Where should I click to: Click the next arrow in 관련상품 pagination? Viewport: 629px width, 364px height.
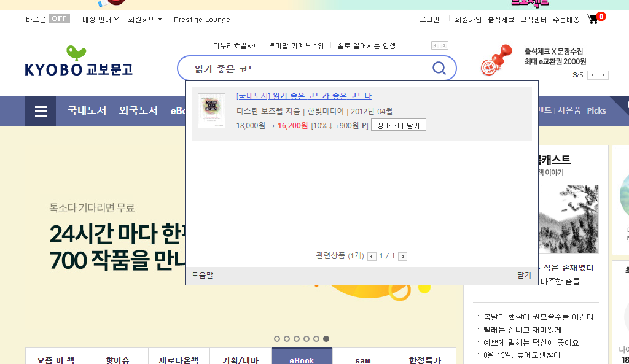pyautogui.click(x=403, y=257)
